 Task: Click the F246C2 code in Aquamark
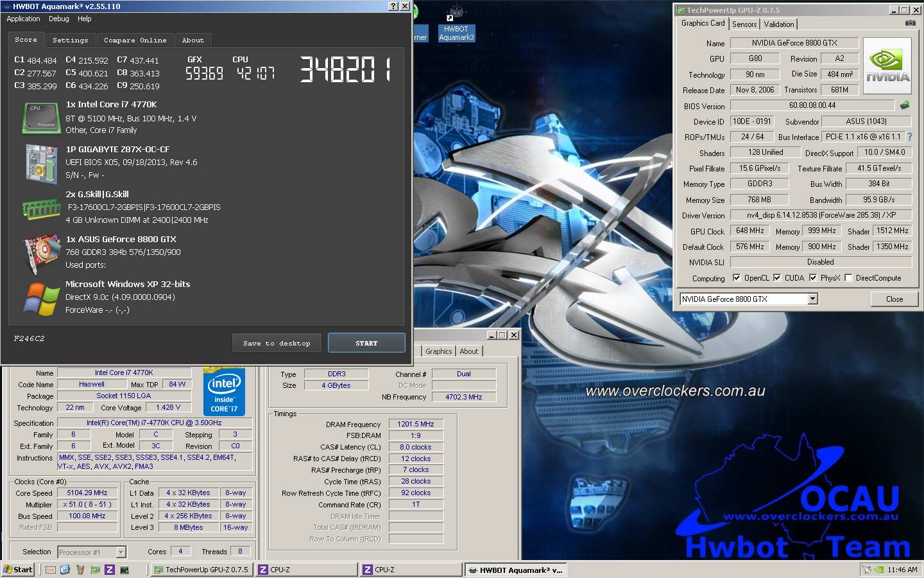[x=30, y=338]
